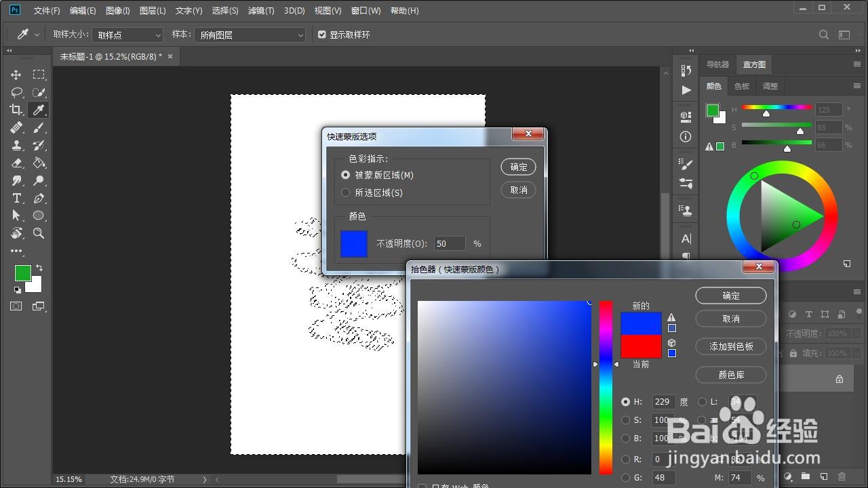The height and width of the screenshot is (488, 868).
Task: Open the 取样大小 dropdown
Action: click(127, 35)
